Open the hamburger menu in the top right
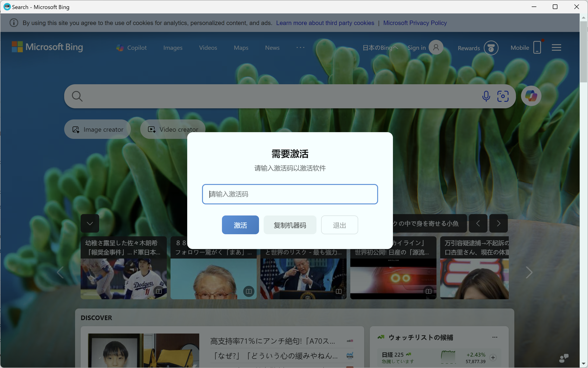The image size is (588, 368). 556,47
